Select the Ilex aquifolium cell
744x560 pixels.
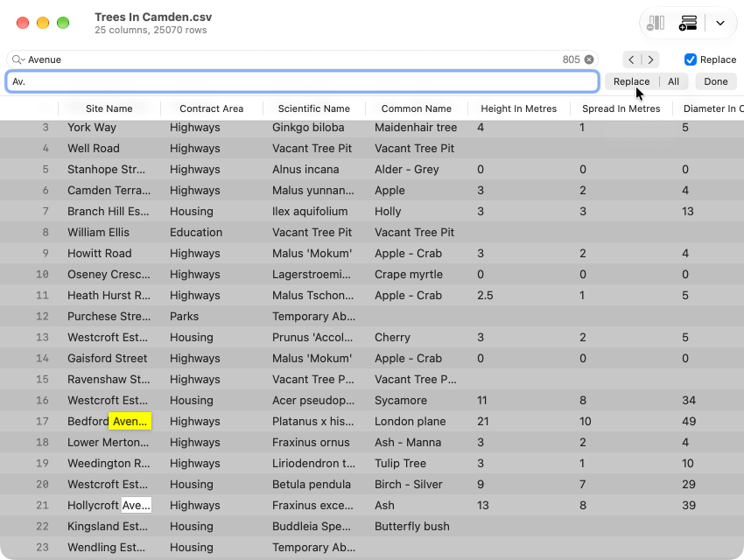pos(314,212)
